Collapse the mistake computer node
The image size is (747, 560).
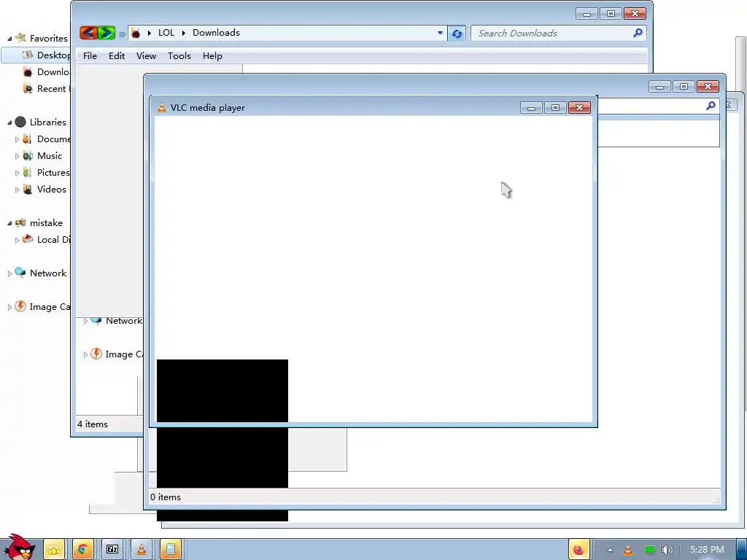point(9,223)
